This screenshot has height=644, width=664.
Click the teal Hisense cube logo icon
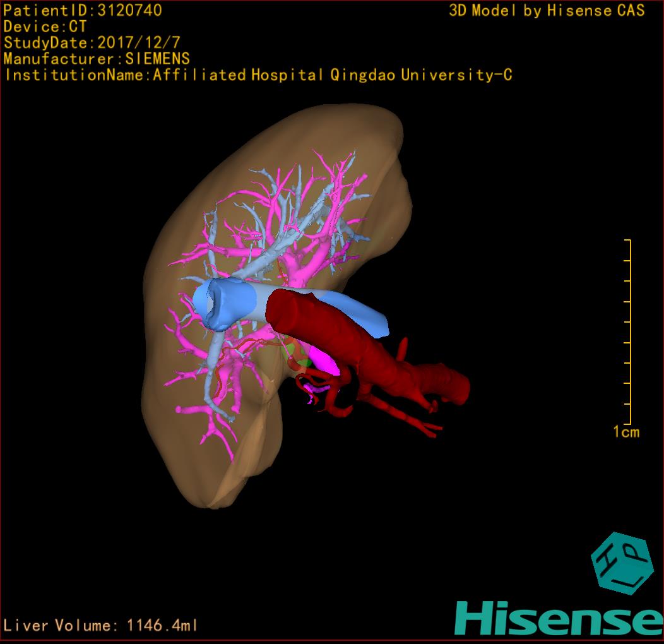coord(620,562)
